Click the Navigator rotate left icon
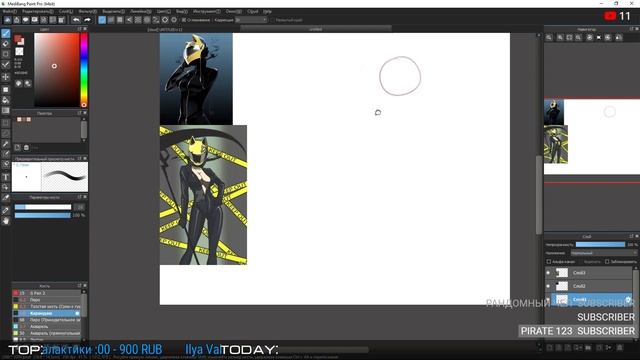640x360 pixels. (x=589, y=38)
